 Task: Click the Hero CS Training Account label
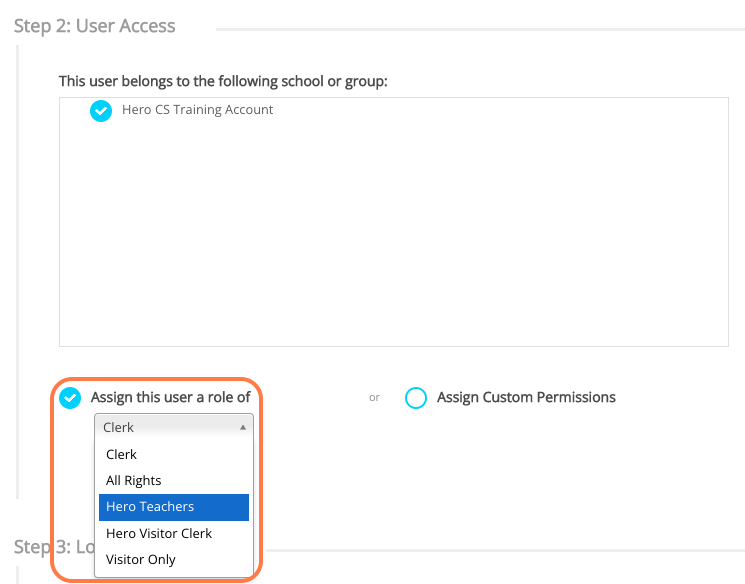[197, 110]
